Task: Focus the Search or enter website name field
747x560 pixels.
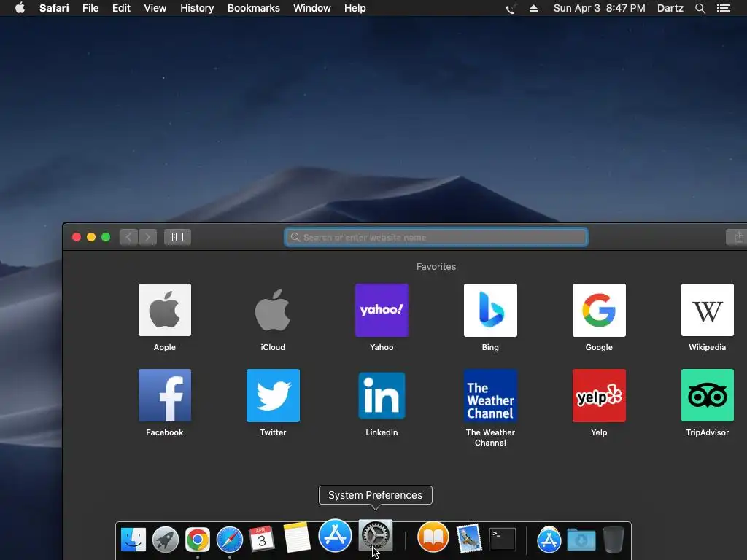Action: [436, 237]
